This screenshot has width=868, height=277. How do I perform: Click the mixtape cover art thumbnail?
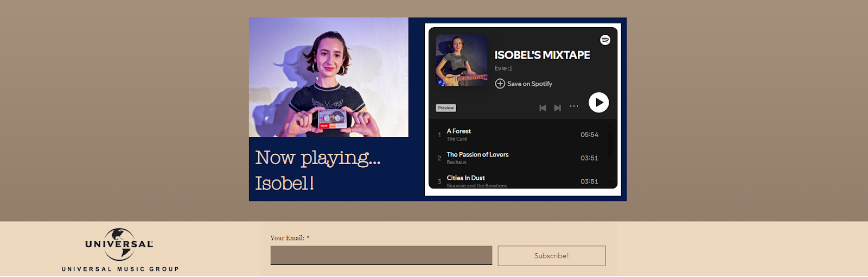[462, 60]
